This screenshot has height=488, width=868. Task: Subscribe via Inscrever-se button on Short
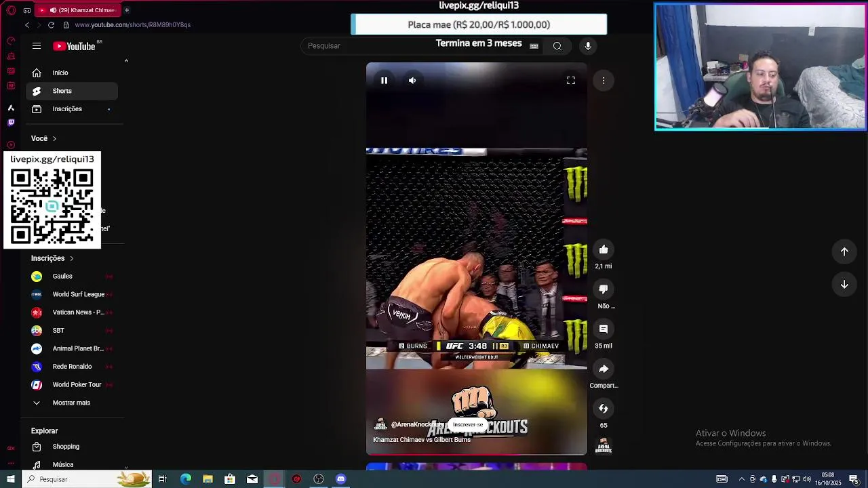(x=468, y=425)
